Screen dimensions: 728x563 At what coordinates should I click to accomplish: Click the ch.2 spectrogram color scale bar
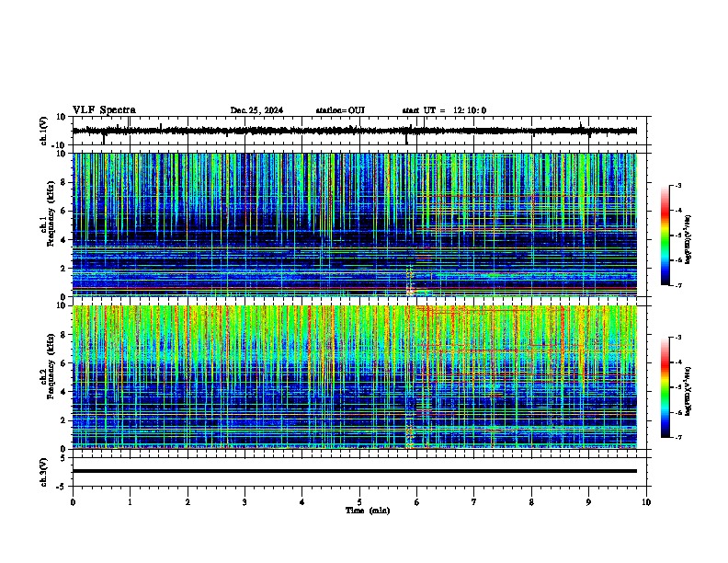pyautogui.click(x=665, y=387)
